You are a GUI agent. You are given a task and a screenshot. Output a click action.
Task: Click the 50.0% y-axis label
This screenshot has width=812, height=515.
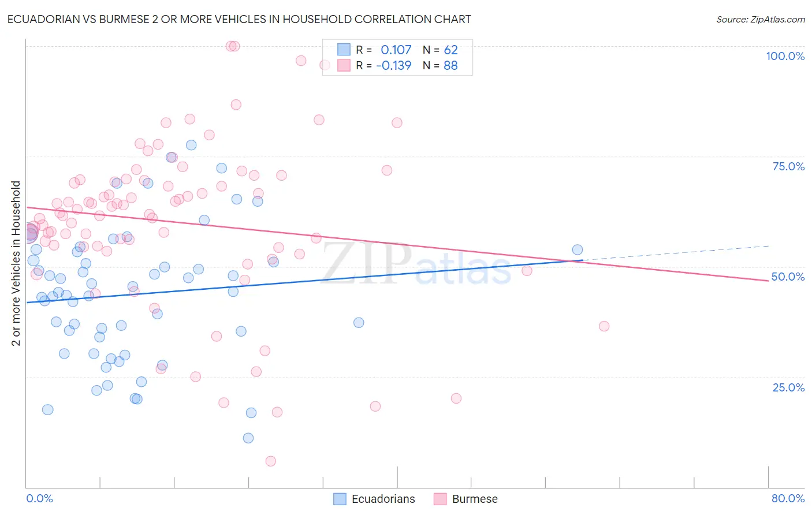click(788, 277)
